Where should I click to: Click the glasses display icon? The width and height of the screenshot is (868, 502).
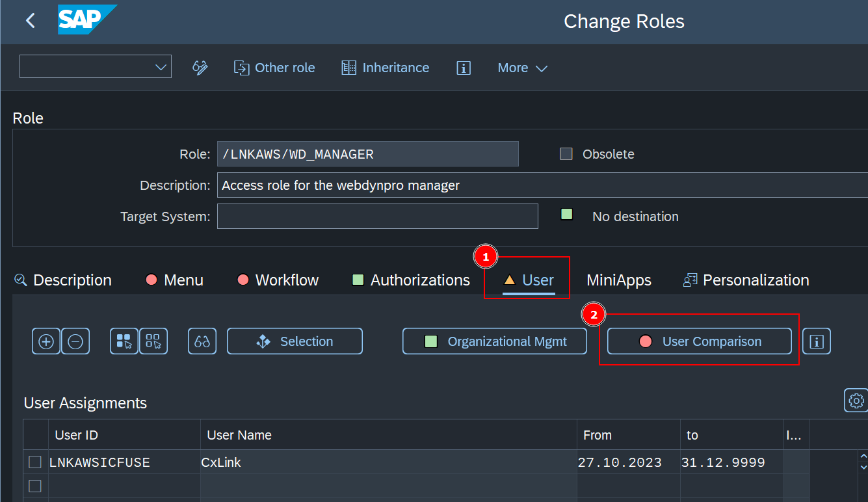202,341
